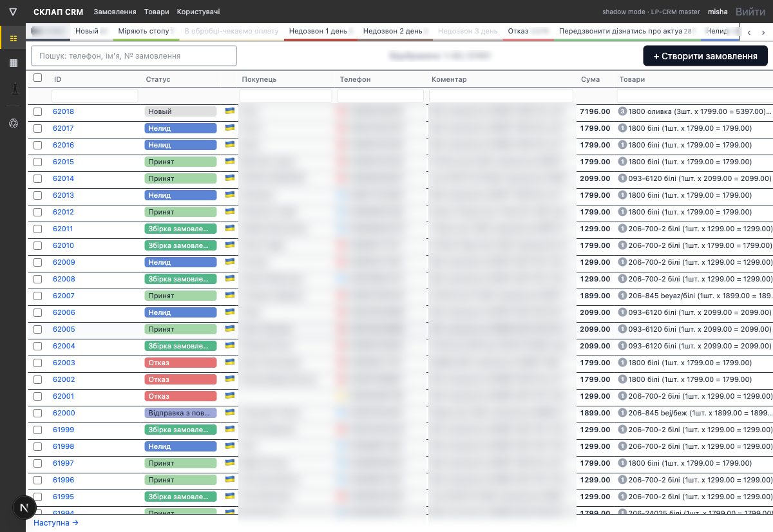Open the Отказ status dropdown on order 62003
The width and height of the screenshot is (773, 532).
(180, 363)
